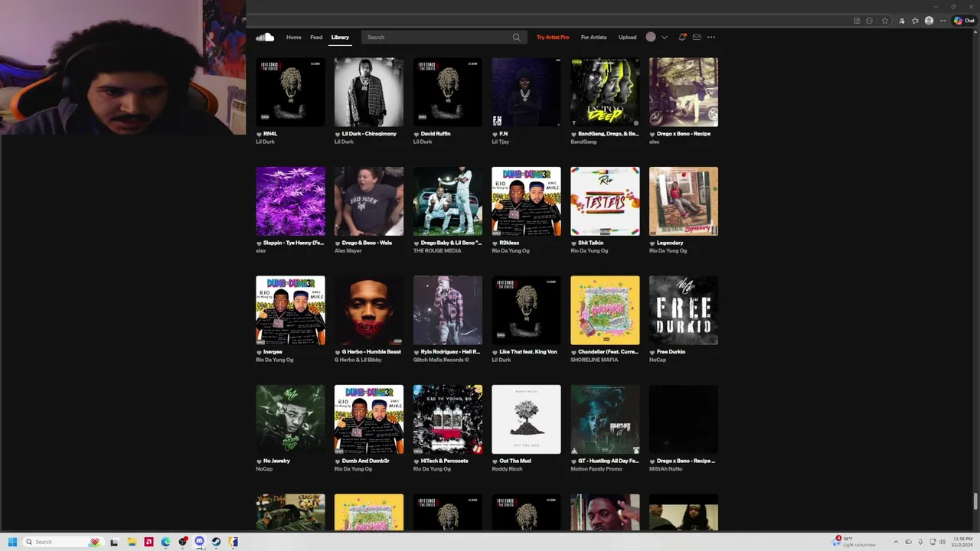Open the browser extensions icon
980x551 pixels.
pos(902,21)
